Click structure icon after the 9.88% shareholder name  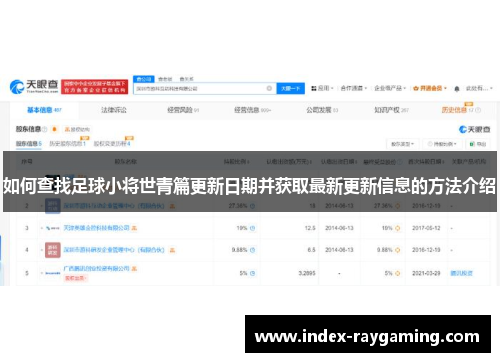[x=172, y=250]
